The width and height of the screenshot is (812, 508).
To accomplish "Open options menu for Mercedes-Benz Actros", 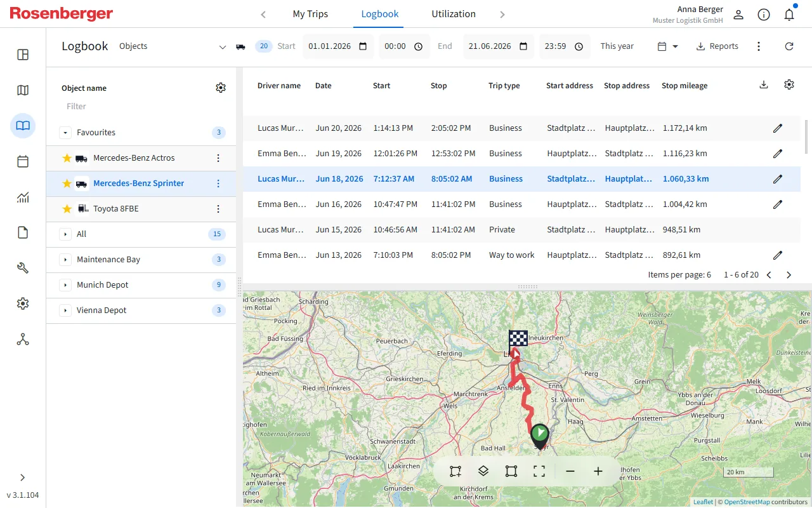I will click(x=218, y=158).
